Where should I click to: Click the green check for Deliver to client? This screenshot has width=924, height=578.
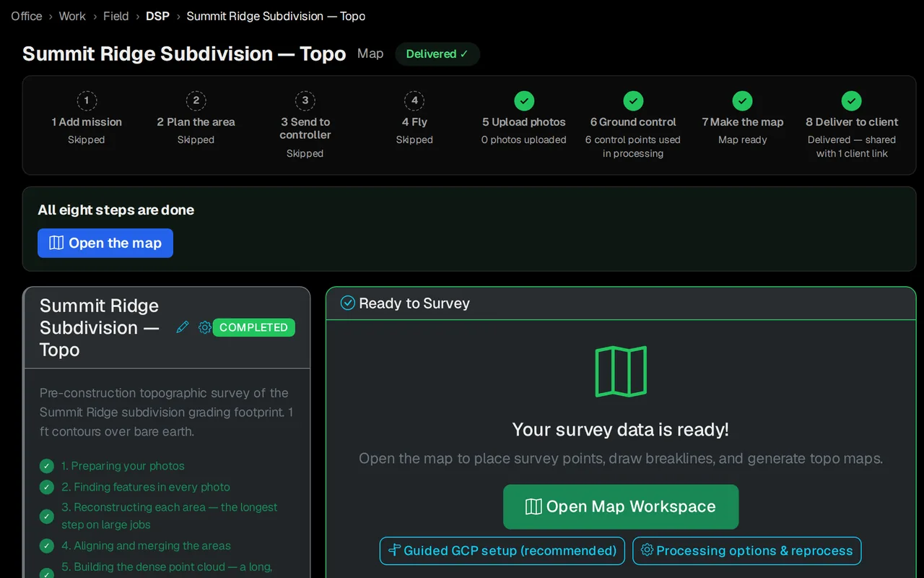tap(852, 100)
